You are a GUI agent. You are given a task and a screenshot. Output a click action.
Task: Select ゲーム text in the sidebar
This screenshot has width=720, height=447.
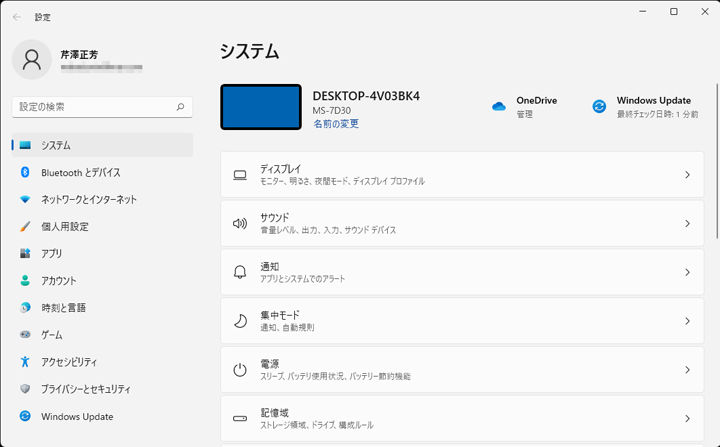pyautogui.click(x=52, y=335)
